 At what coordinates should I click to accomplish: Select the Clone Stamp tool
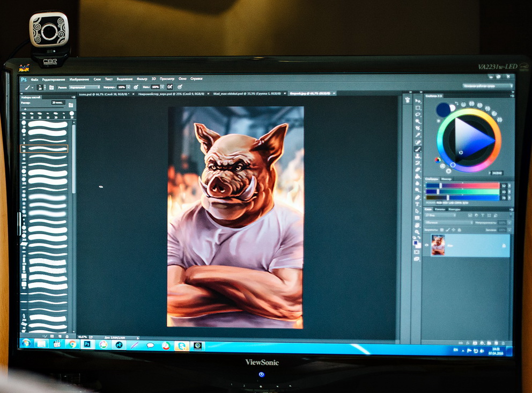coord(418,156)
